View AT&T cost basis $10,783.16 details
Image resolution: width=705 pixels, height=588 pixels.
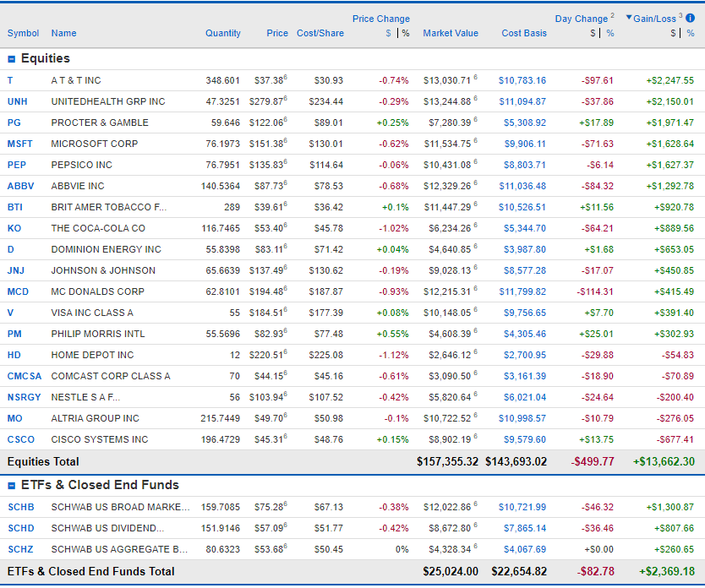click(x=522, y=81)
